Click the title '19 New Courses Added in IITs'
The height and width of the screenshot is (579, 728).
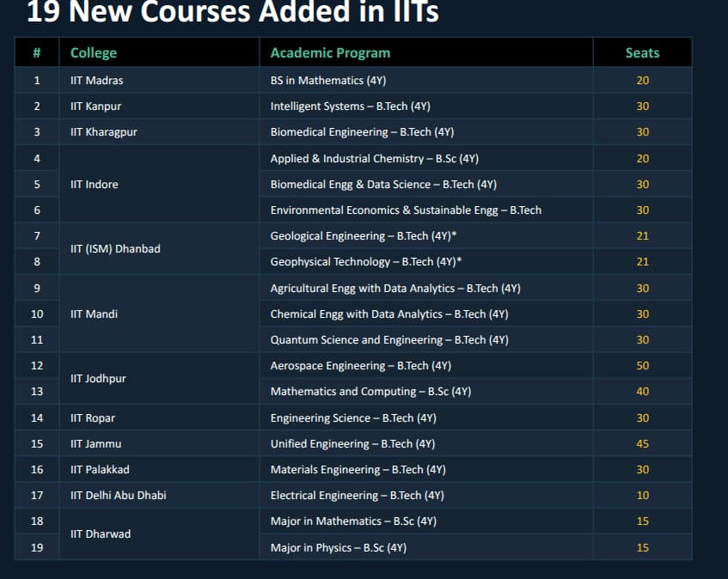pos(233,12)
